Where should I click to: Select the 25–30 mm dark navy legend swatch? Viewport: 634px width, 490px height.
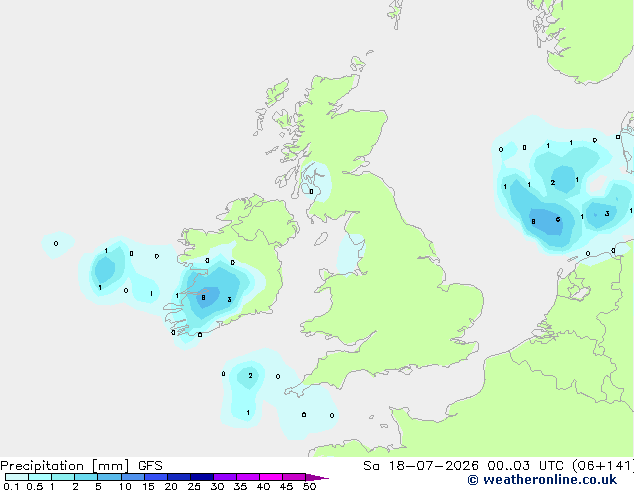pyautogui.click(x=202, y=477)
